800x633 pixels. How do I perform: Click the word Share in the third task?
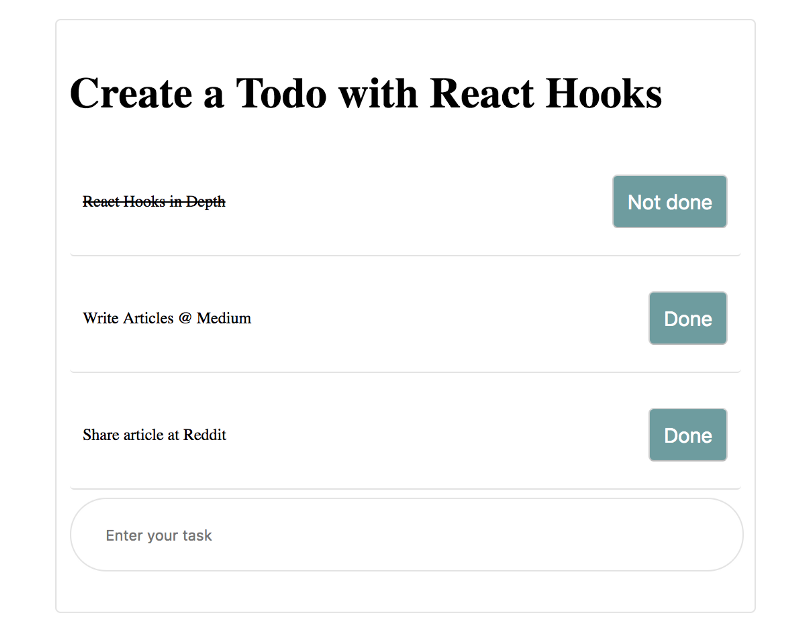[101, 435]
